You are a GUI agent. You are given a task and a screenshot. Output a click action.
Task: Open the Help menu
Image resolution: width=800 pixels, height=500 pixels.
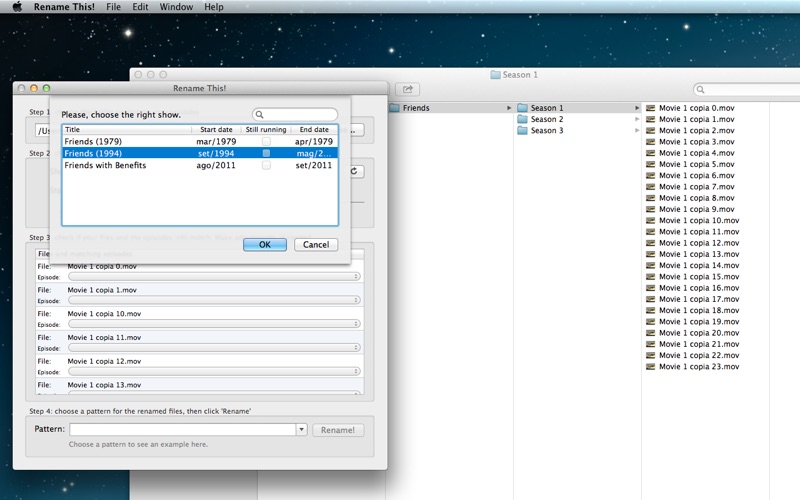(214, 7)
